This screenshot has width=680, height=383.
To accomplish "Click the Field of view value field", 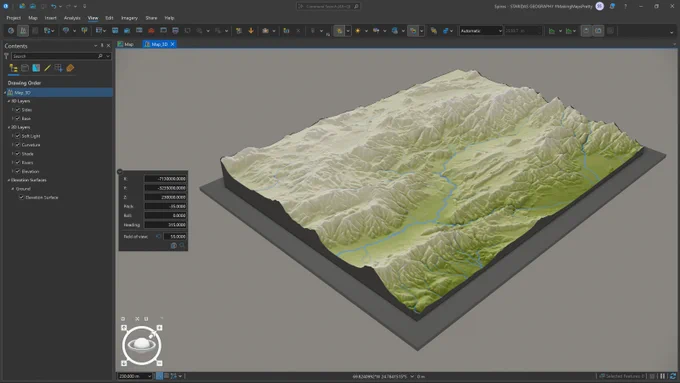I will point(175,236).
